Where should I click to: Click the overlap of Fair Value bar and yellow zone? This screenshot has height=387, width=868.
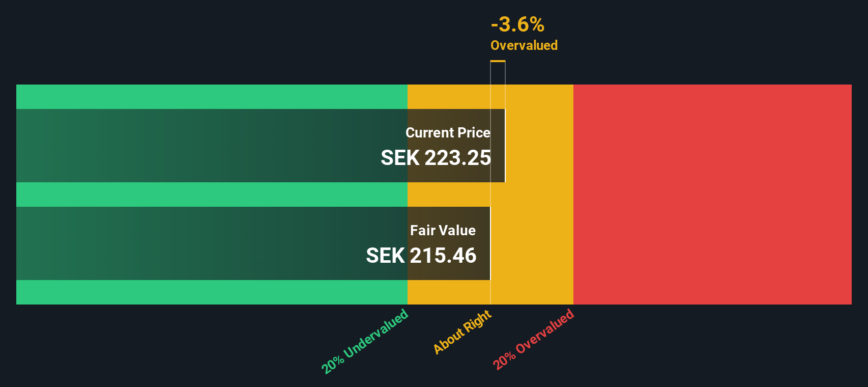pos(448,270)
